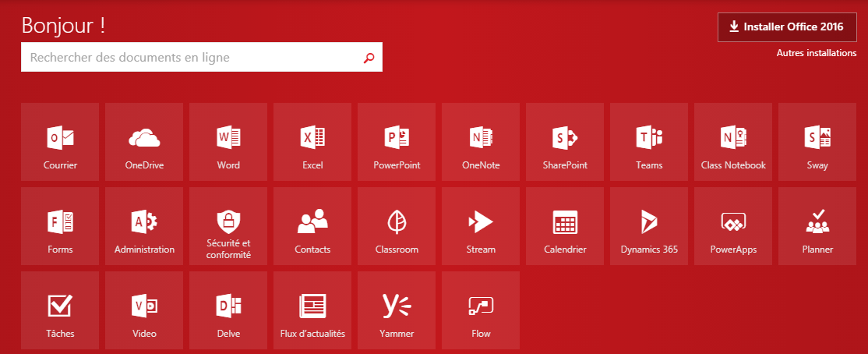Open the Delve tile
Image resolution: width=868 pixels, height=354 pixels.
[x=228, y=310]
